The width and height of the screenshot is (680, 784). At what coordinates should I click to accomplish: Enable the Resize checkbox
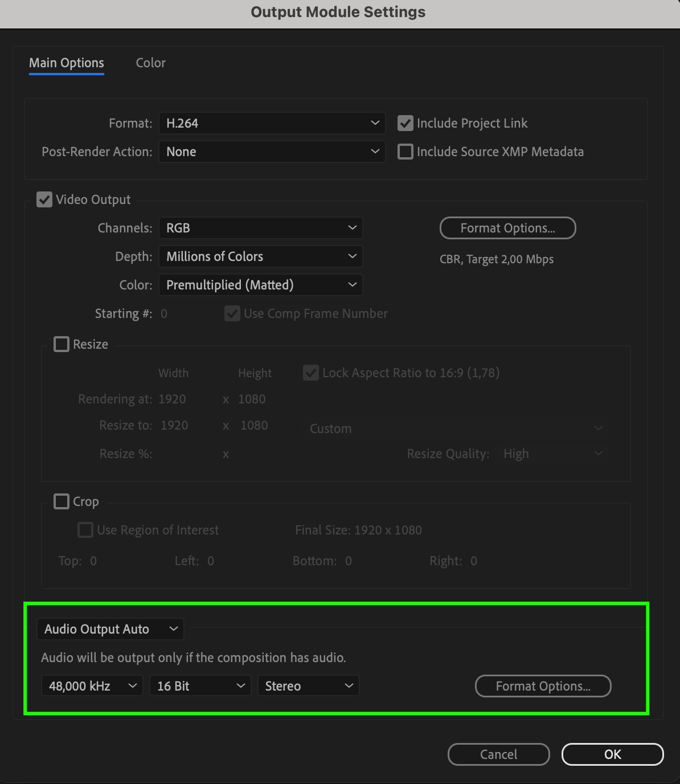pyautogui.click(x=62, y=344)
